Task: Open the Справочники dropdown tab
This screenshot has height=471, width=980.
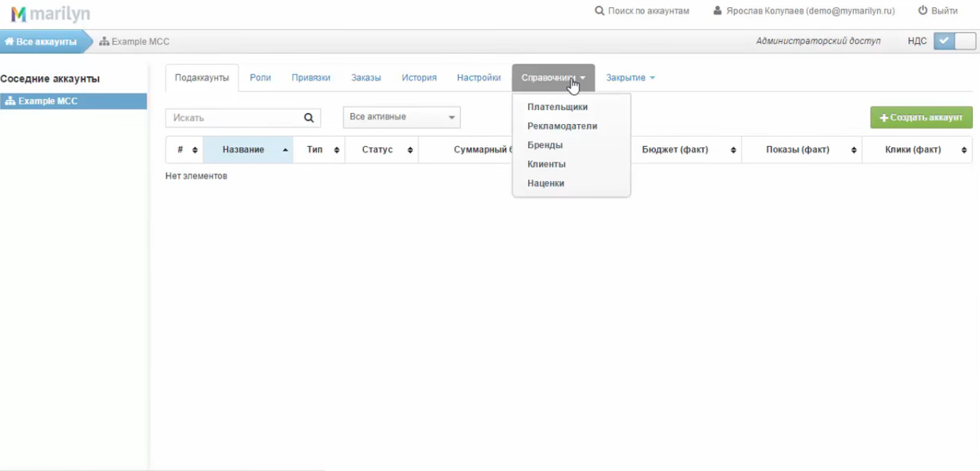Action: click(553, 78)
